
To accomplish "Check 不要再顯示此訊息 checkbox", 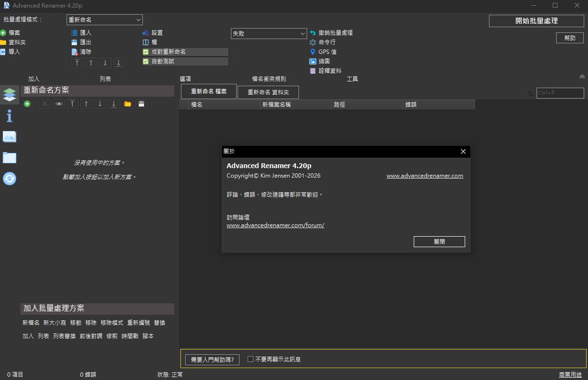I will [250, 359].
